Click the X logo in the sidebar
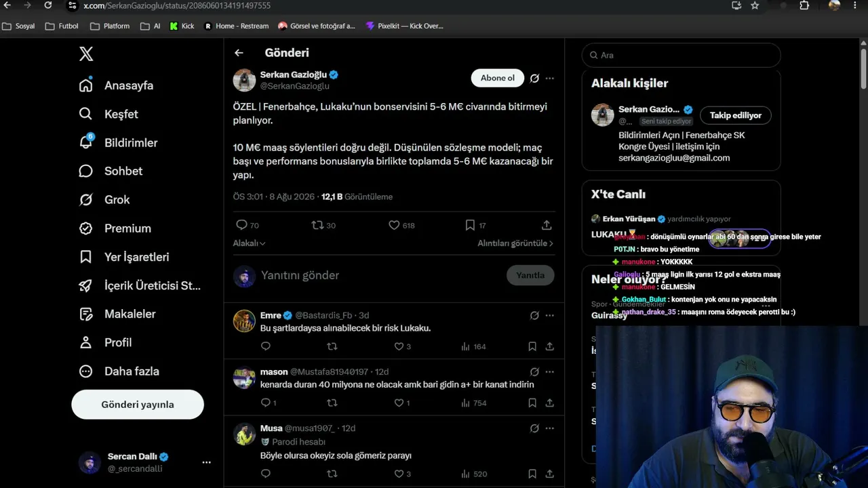The image size is (868, 488). [86, 54]
